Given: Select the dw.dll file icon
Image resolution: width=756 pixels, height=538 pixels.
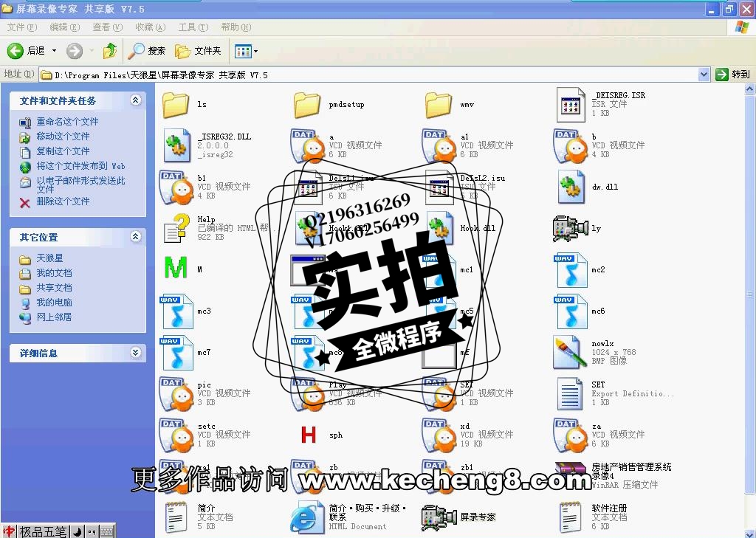Looking at the screenshot, I should click(571, 187).
